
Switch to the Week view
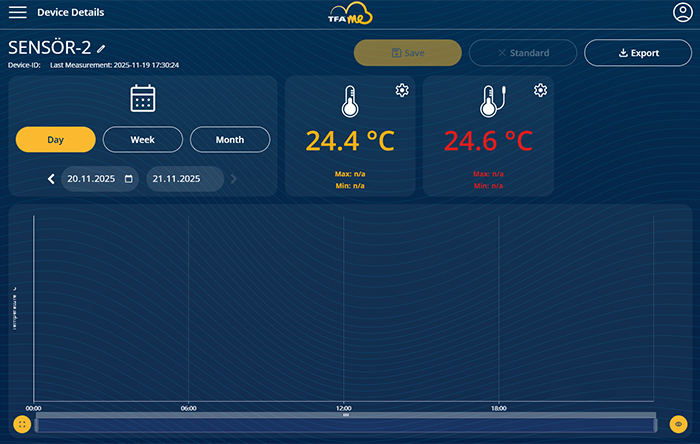[143, 140]
